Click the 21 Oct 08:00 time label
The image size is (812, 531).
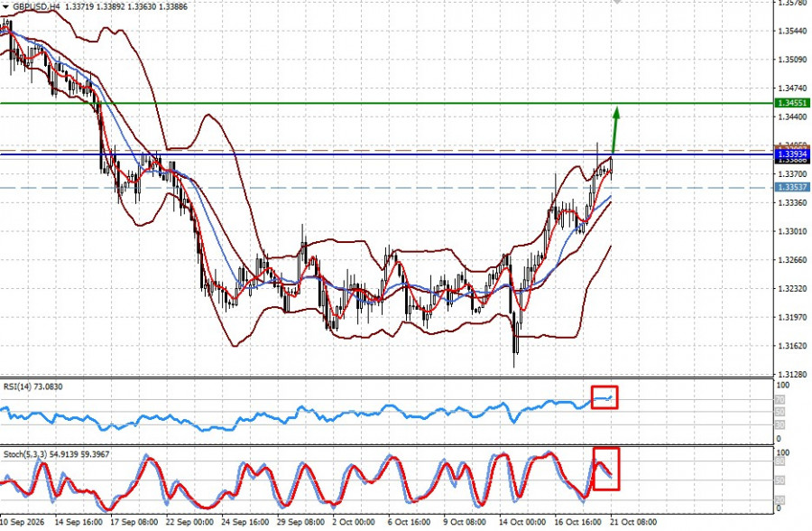point(632,522)
